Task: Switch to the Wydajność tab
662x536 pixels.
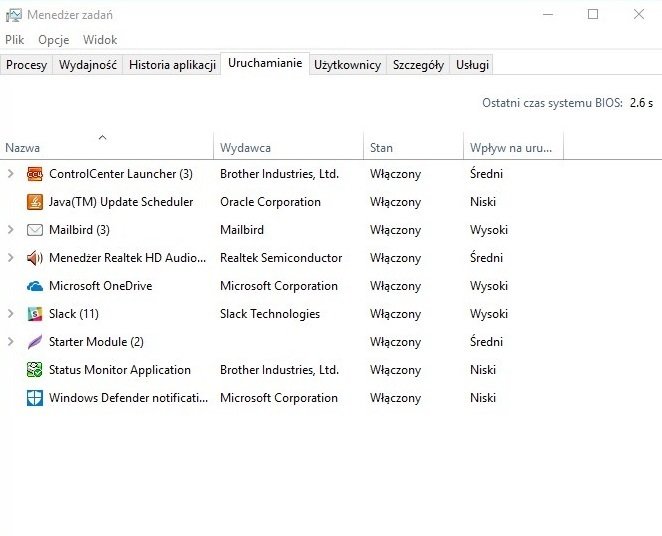Action: tap(88, 65)
